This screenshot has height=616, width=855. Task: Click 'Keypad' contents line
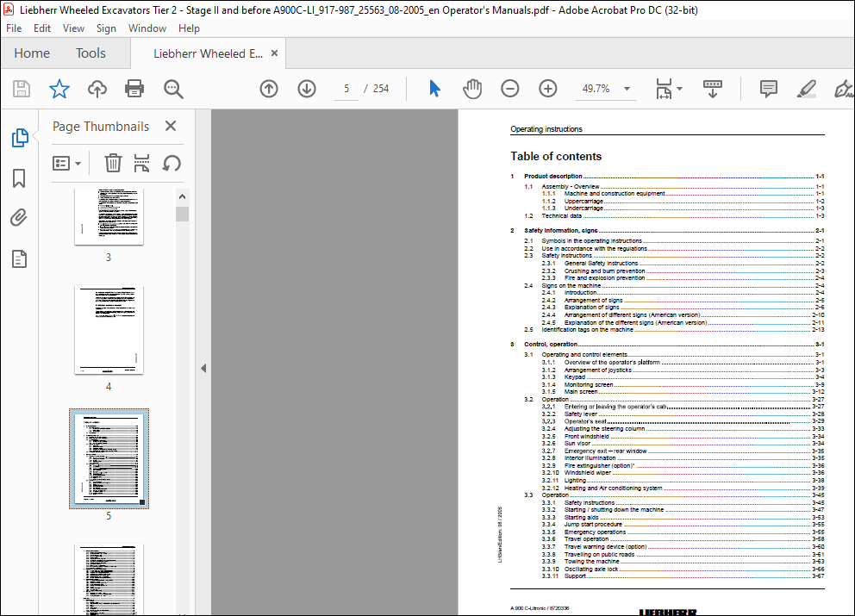[x=574, y=377]
